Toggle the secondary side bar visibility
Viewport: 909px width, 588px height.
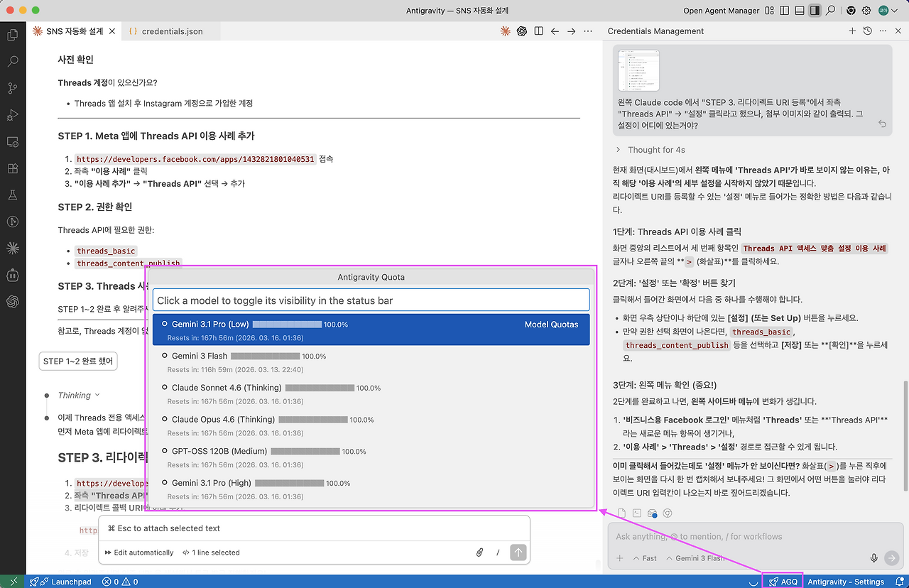click(815, 11)
